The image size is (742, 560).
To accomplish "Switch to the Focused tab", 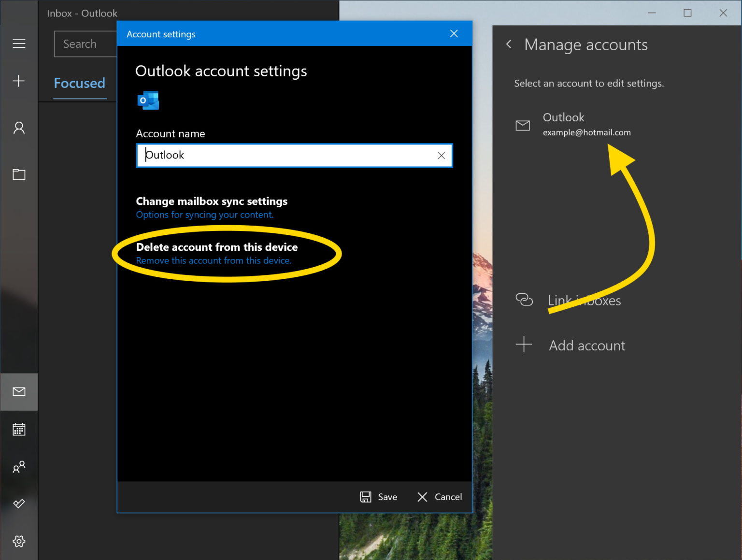I will pos(80,83).
